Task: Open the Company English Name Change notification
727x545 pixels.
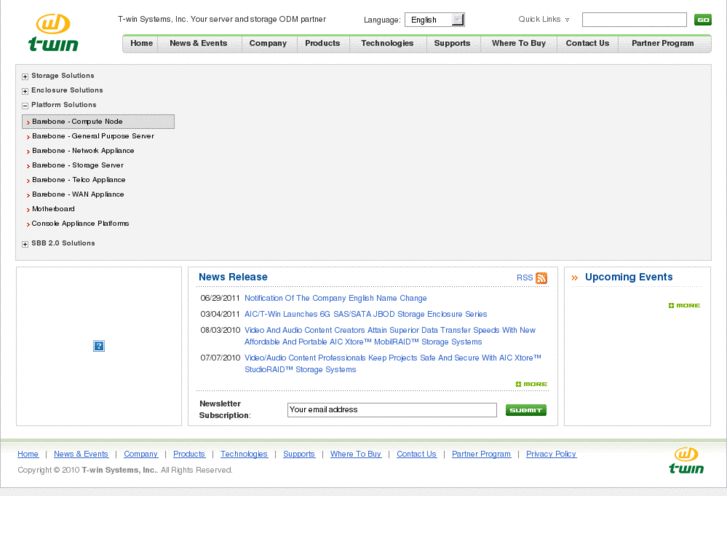Action: click(x=335, y=298)
